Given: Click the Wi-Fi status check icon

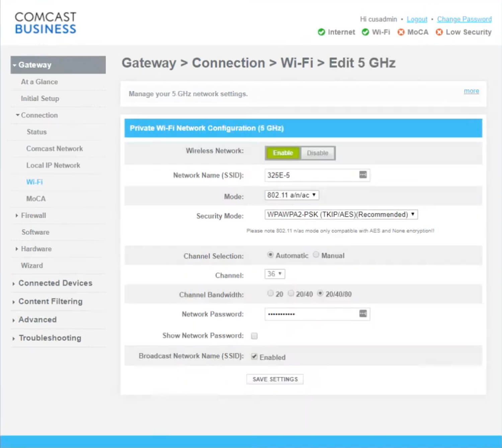Looking at the screenshot, I should [x=365, y=32].
